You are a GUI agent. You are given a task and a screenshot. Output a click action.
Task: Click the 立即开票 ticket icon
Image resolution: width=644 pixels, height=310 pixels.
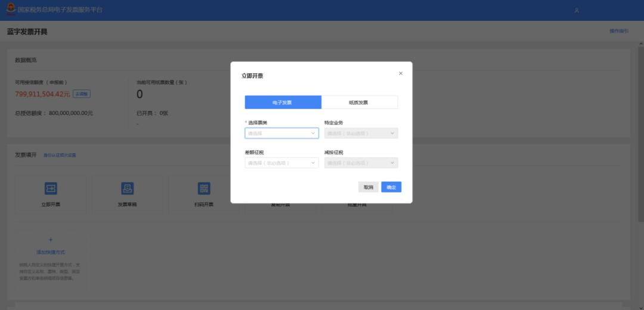tap(51, 188)
